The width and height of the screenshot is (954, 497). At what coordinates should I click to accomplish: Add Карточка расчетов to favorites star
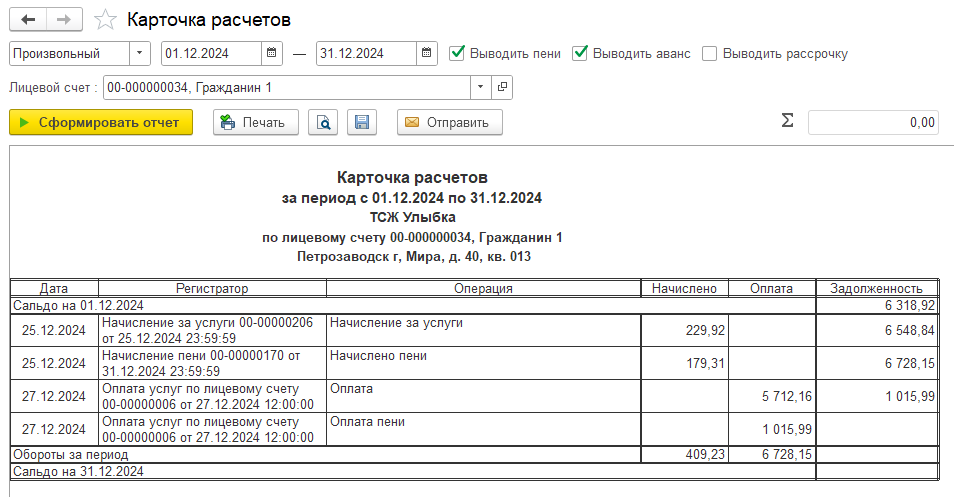[x=105, y=19]
